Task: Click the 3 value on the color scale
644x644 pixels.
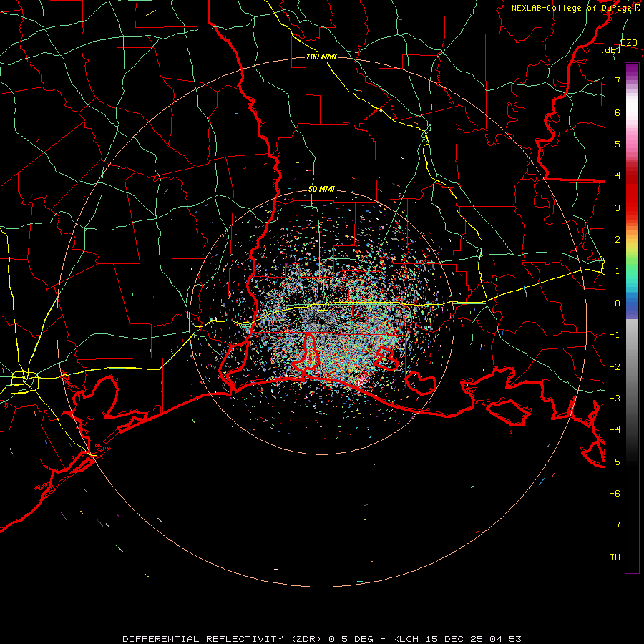Action: 618,208
